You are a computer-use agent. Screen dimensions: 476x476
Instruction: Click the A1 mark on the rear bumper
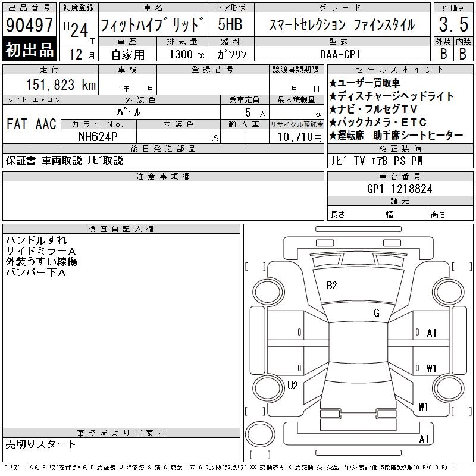(x=424, y=439)
